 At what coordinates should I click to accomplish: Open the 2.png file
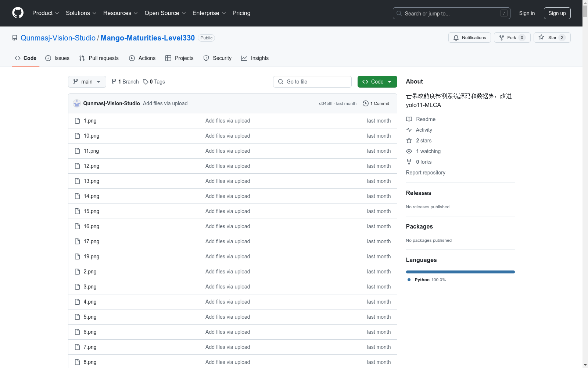point(90,272)
